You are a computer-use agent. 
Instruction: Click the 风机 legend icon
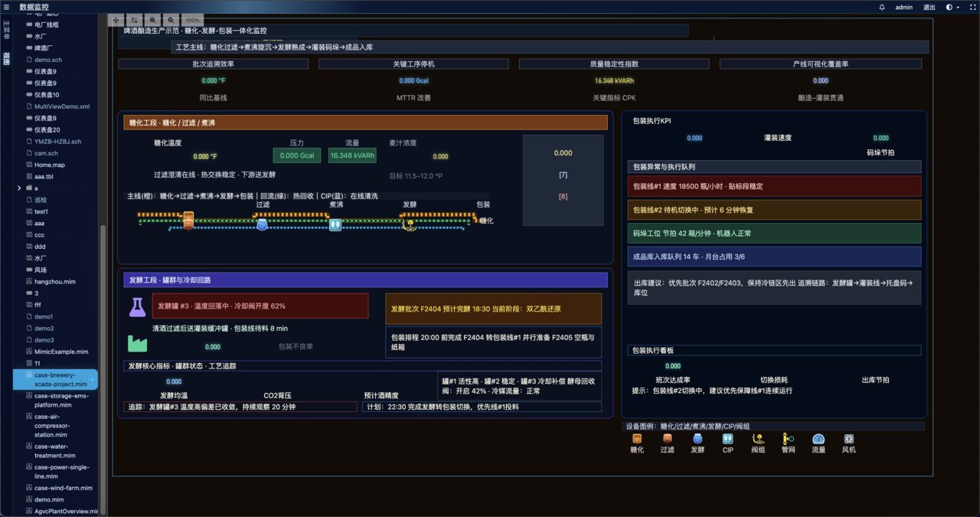[x=848, y=439]
